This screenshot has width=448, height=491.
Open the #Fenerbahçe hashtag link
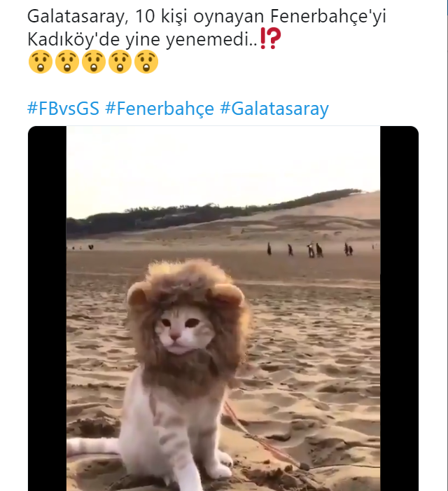[159, 109]
